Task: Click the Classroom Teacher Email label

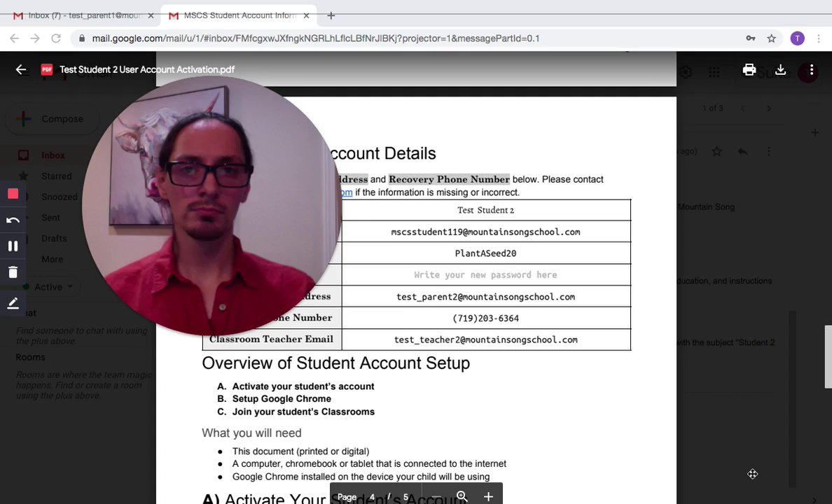Action: pyautogui.click(x=271, y=339)
